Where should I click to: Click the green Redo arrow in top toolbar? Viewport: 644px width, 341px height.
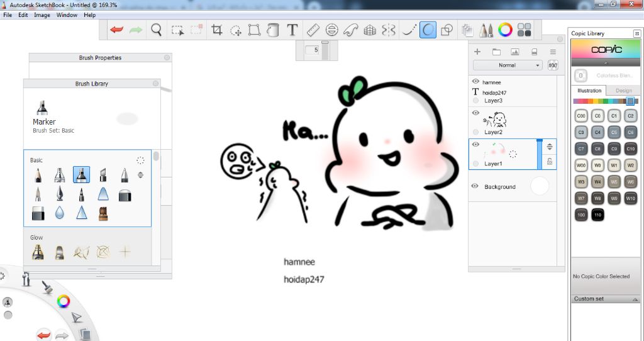coord(136,30)
